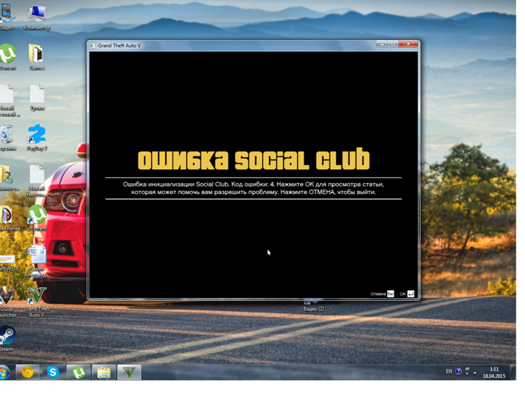
Task: Select the Уроки file icon
Action: [37, 98]
